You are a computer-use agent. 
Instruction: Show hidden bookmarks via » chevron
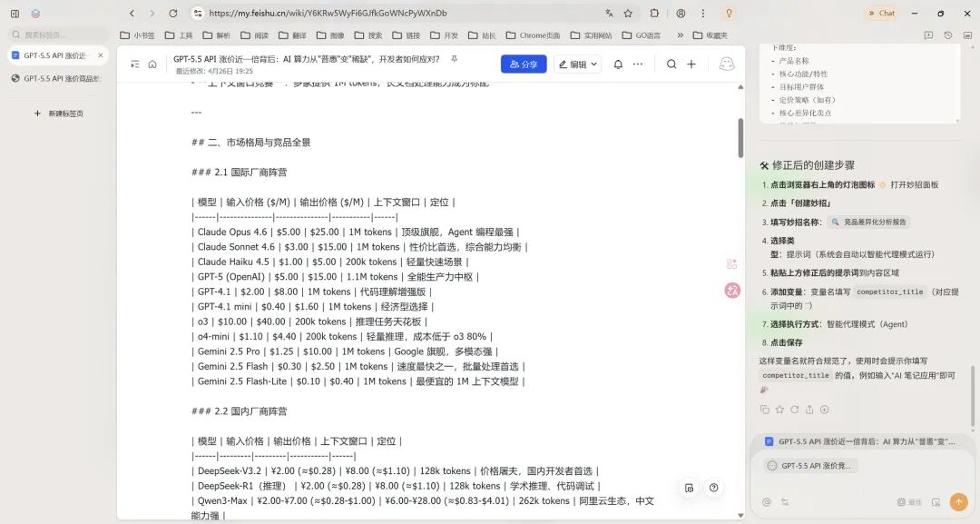[x=680, y=35]
